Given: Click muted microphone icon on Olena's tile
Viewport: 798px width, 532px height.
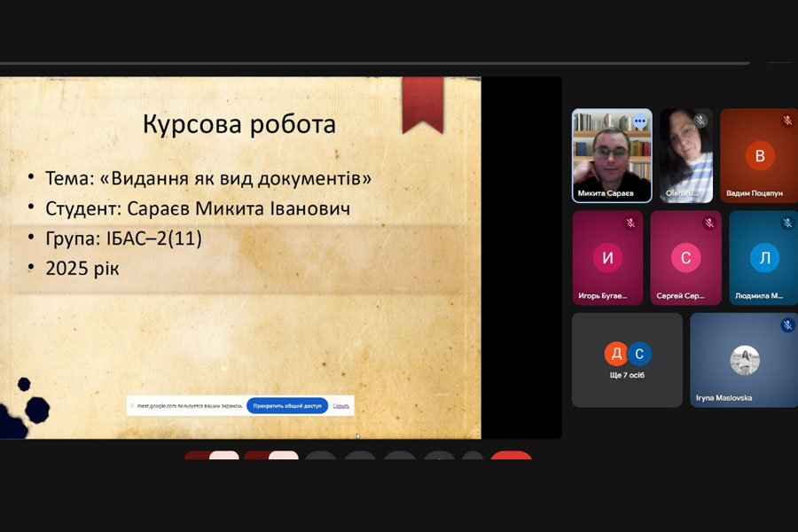Looking at the screenshot, I should [x=700, y=121].
